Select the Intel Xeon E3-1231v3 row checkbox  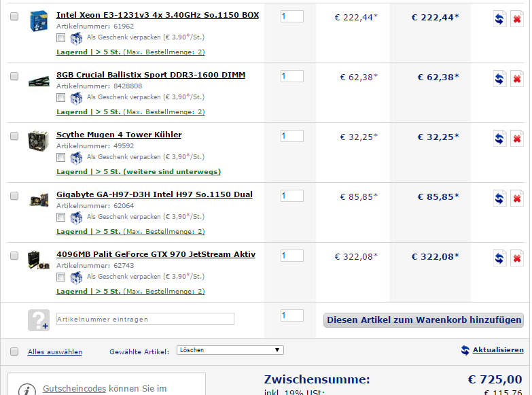[x=14, y=16]
